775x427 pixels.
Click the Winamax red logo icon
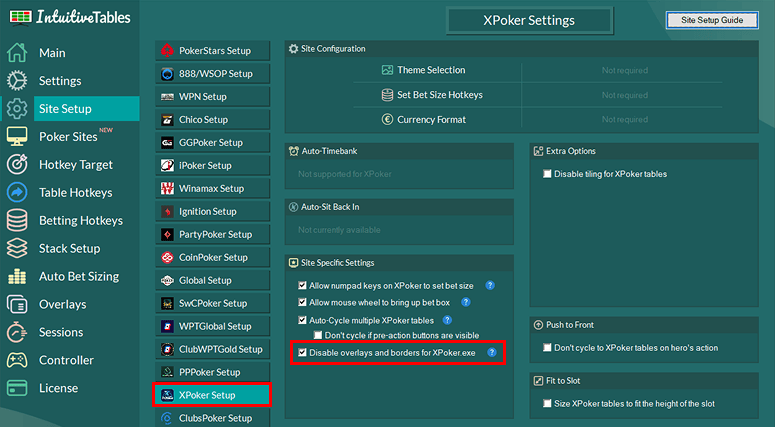point(168,188)
